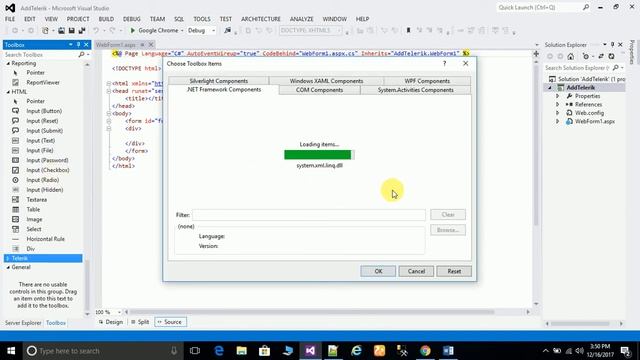Switch to System.Activities Components tab
The height and width of the screenshot is (360, 640).
(416, 90)
